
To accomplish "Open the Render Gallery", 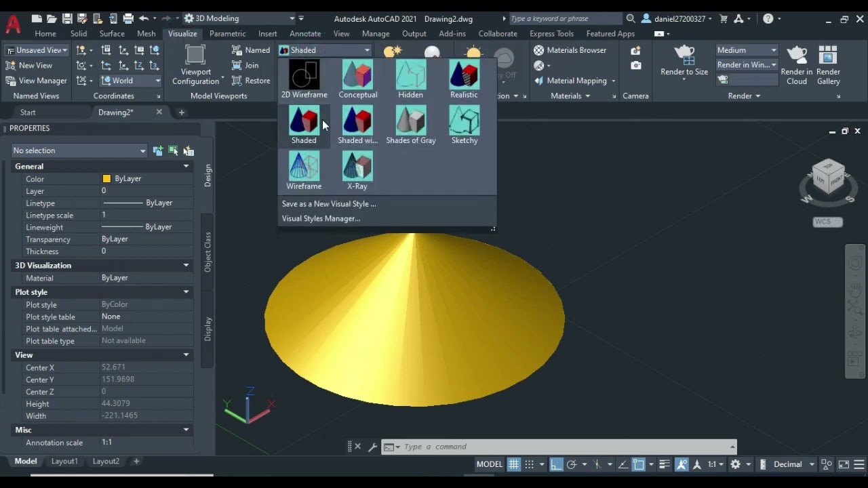I will click(x=828, y=66).
